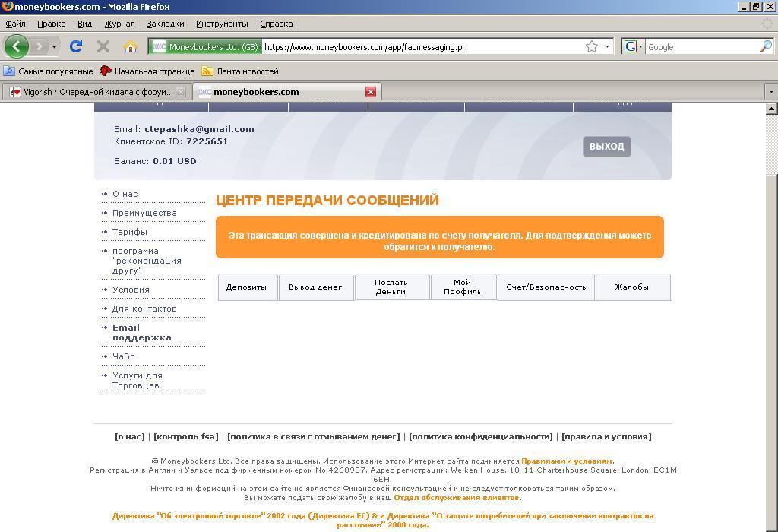The height and width of the screenshot is (532, 778).
Task: Open the Тарифы sidebar link
Action: pos(130,232)
